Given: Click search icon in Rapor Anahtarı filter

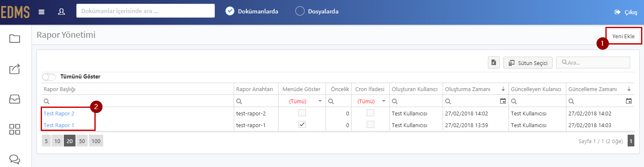Looking at the screenshot, I should point(239,101).
